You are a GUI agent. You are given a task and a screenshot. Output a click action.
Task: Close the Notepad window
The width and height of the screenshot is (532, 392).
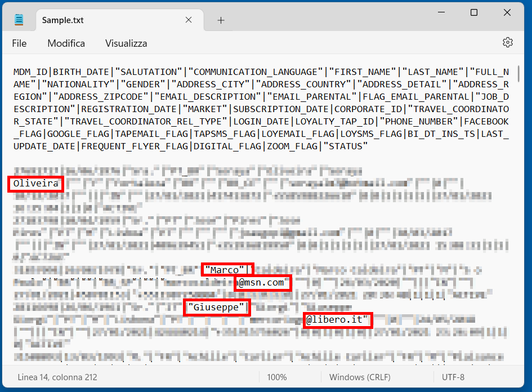[x=507, y=12]
